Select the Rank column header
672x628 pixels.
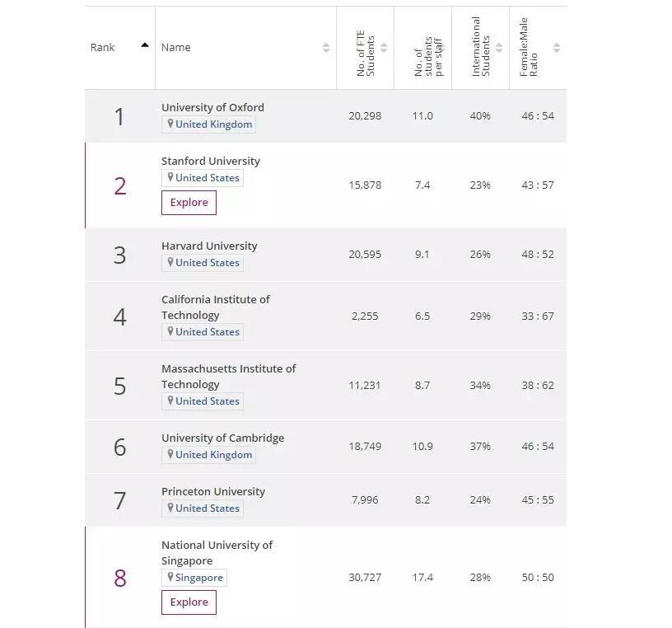click(103, 48)
